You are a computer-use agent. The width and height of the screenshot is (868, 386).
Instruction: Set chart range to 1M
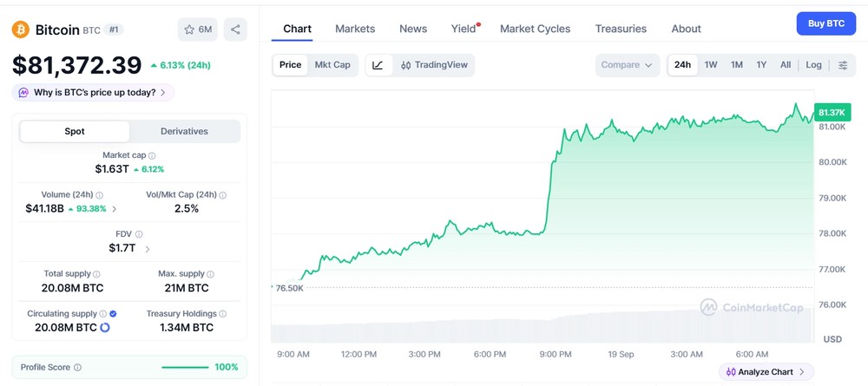pos(737,65)
